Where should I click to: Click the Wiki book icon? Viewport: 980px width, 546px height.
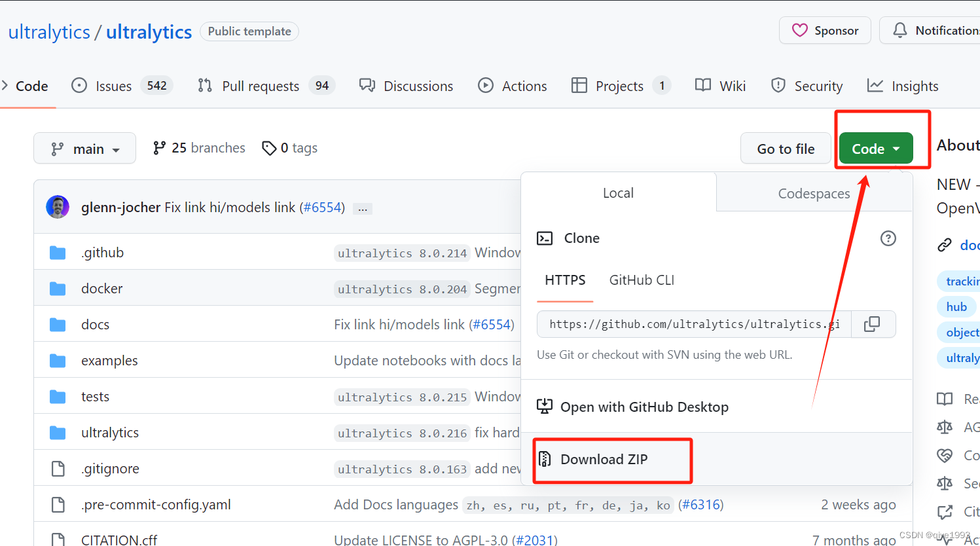click(x=703, y=85)
